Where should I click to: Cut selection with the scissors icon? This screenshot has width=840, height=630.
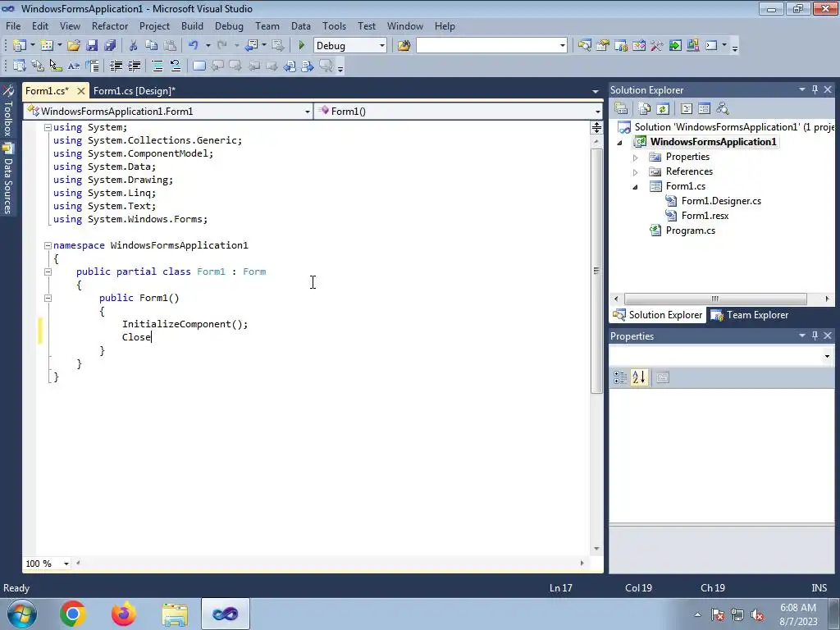coord(134,46)
